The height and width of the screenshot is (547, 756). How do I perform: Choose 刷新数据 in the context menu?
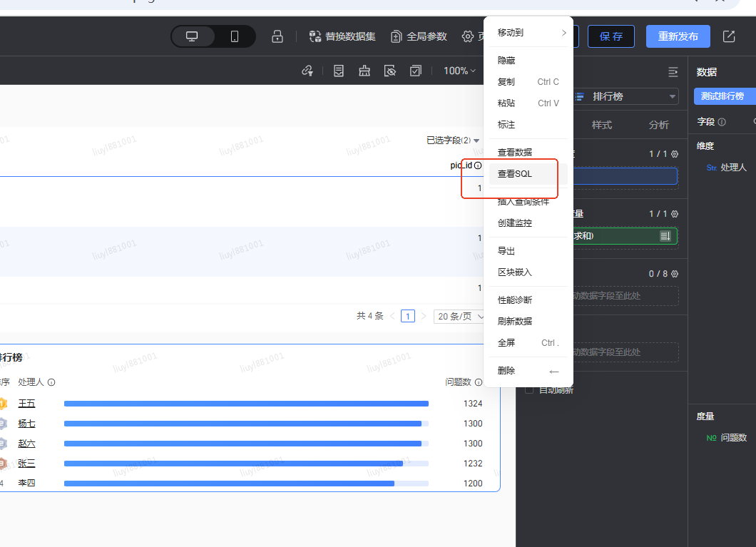(515, 321)
